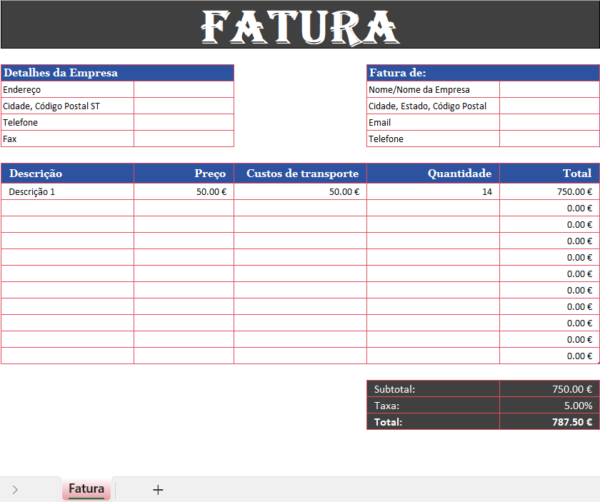Click the value field beside Nome/Nome da Empresa
The image size is (600, 502).
pos(549,90)
